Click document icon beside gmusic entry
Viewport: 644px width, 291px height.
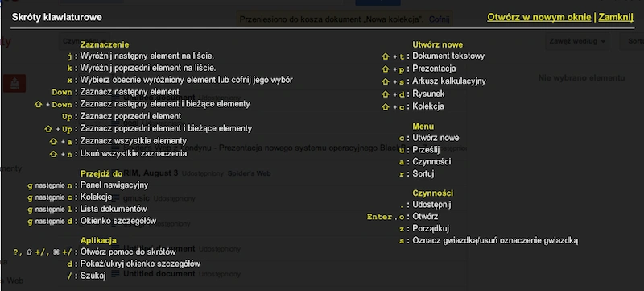(x=116, y=198)
